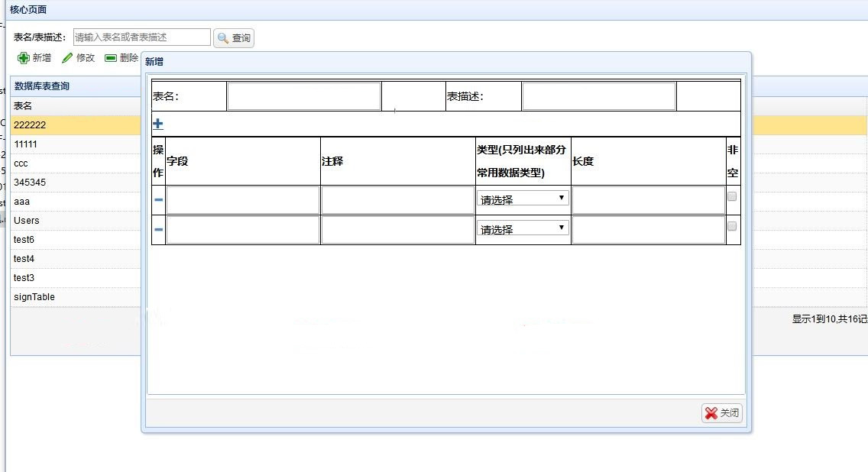Click the 表名 input field in dialog

303,96
